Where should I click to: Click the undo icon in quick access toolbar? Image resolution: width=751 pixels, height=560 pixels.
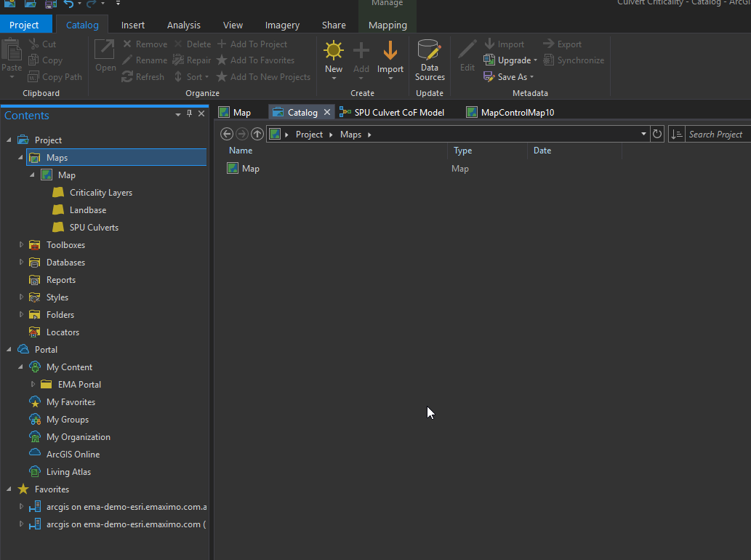pyautogui.click(x=68, y=4)
